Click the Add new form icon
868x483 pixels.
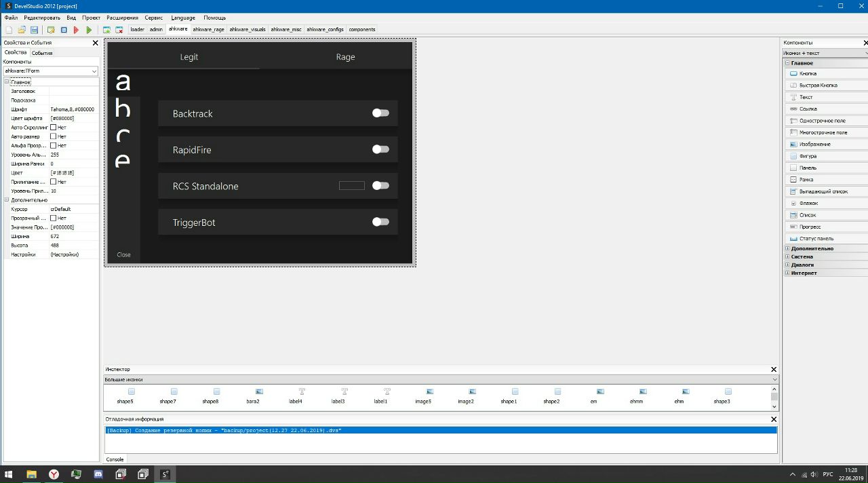tap(106, 30)
